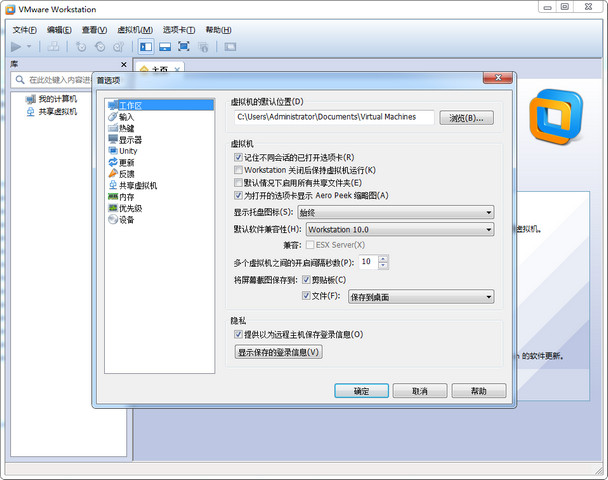Click the take snapshot toolbar icon
Viewport: 608px width, 480px height.
point(81,47)
